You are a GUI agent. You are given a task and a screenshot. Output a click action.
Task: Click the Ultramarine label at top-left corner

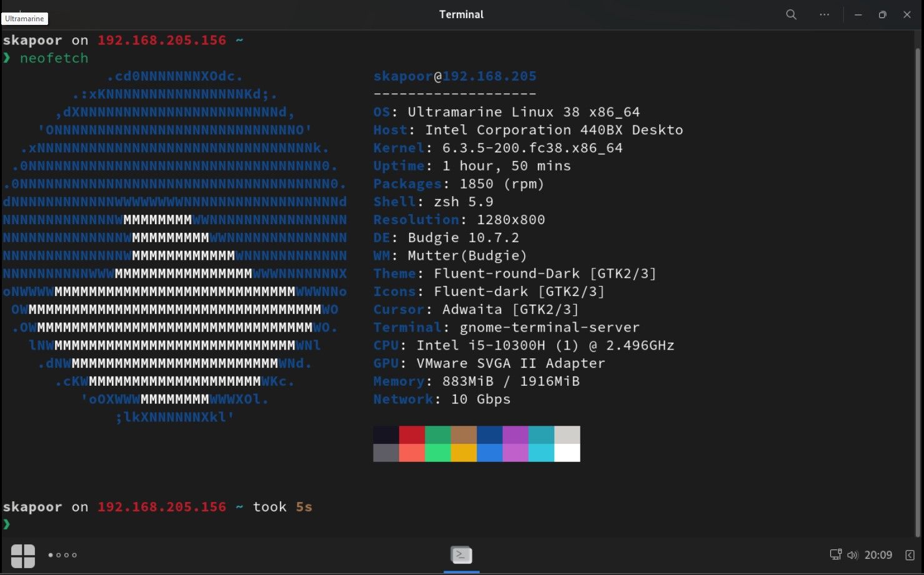coord(24,19)
